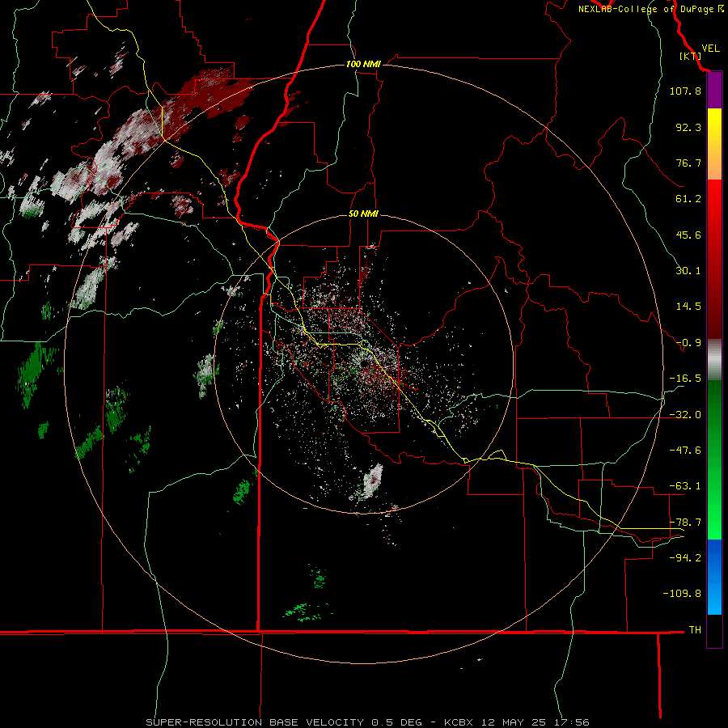728x728 pixels.
Task: Pick the blue segment of the color bar
Action: point(714,577)
